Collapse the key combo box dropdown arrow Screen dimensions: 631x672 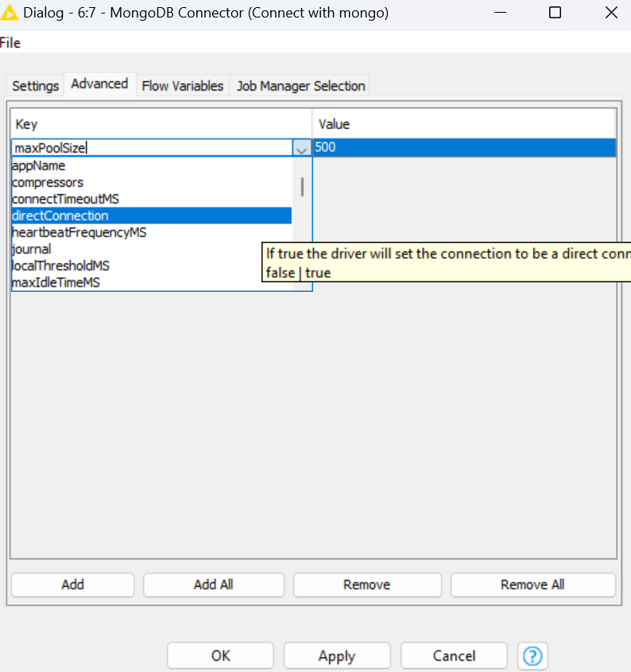tap(301, 148)
